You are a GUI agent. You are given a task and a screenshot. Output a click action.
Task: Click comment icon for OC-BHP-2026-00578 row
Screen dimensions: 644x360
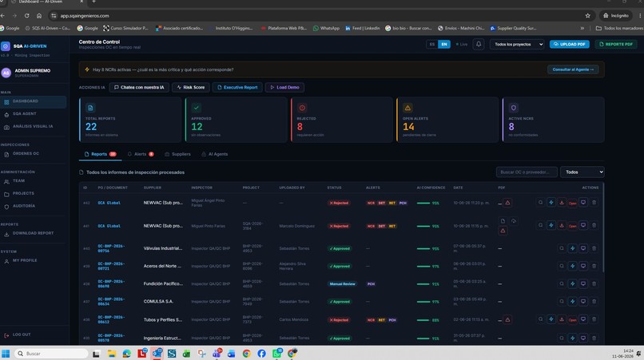point(583,338)
